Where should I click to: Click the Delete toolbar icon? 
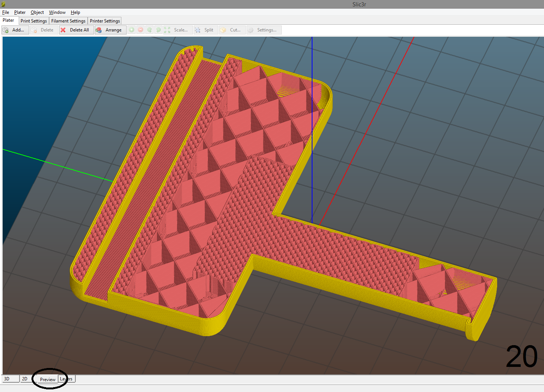point(43,30)
